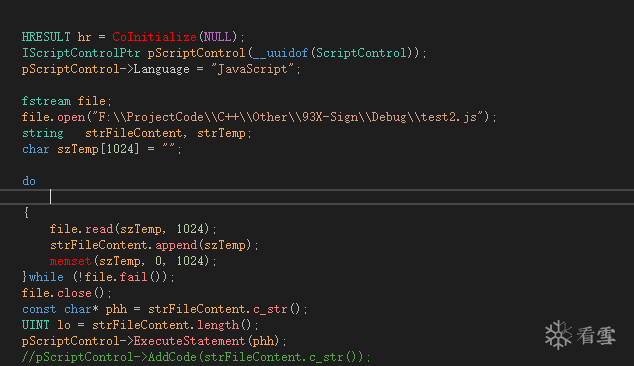Screen dimensions: 634x366
Task: Click the __uuidof keyword
Action: tap(280, 53)
